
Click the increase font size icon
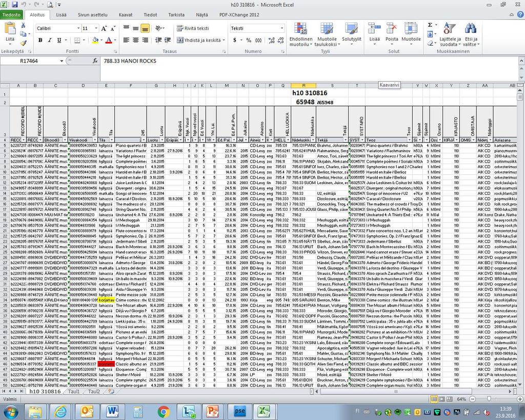pyautogui.click(x=104, y=29)
